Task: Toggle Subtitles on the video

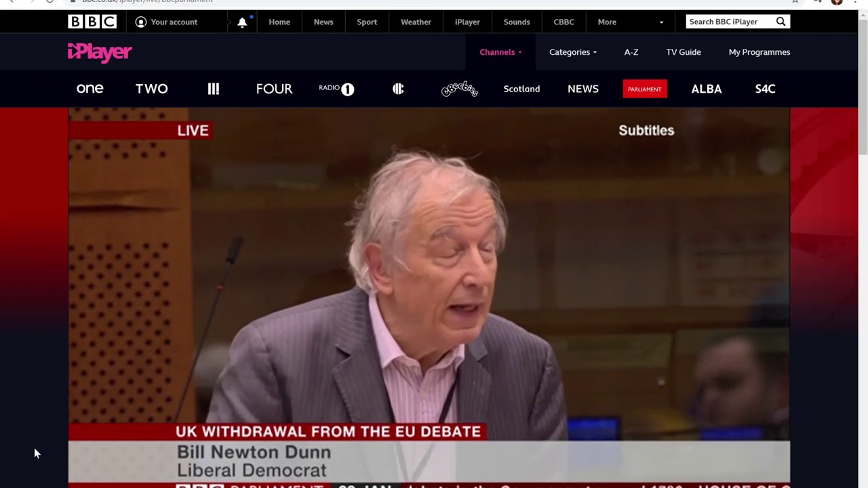Action: 646,130
